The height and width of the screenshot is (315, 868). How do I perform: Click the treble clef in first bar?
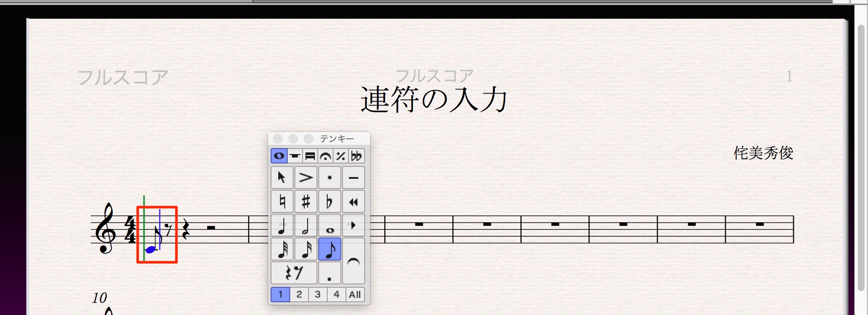pyautogui.click(x=105, y=229)
